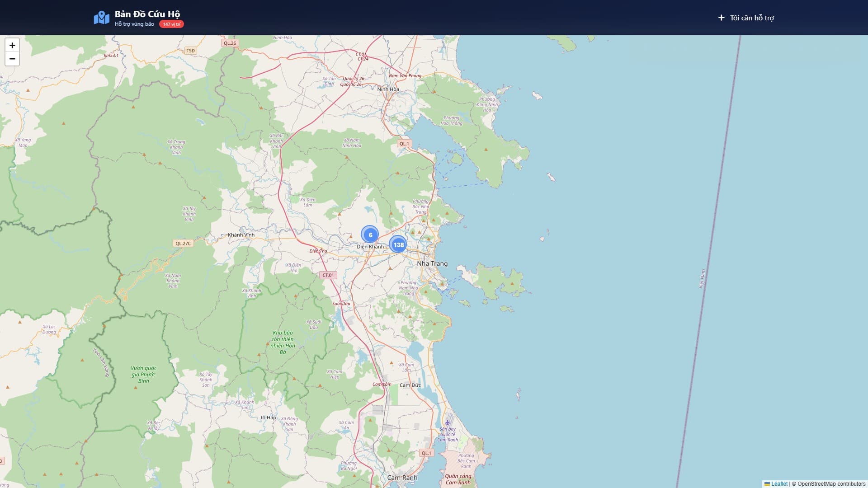Screen dimensions: 868x488
Task: Click the QL.27C road shield
Action: click(x=183, y=243)
